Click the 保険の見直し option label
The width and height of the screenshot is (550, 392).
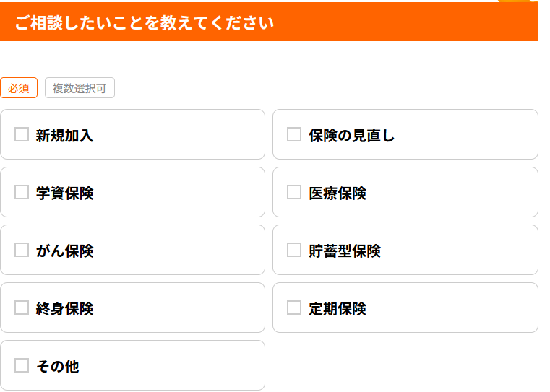pyautogui.click(x=351, y=135)
